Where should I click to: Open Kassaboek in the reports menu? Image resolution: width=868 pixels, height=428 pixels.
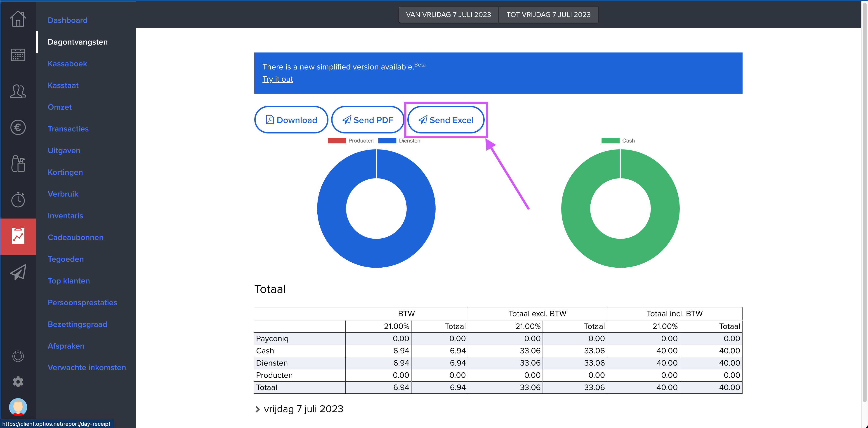(67, 64)
